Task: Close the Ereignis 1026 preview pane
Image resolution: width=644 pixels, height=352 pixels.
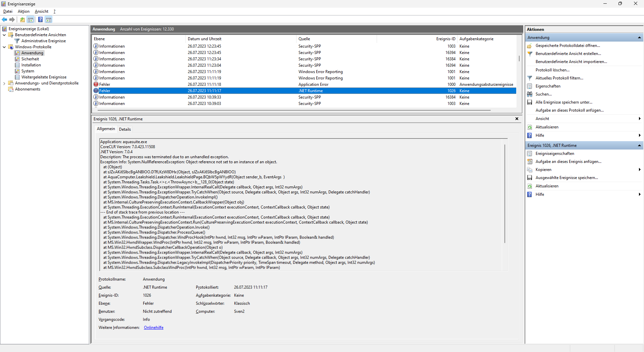Action: coord(517,119)
